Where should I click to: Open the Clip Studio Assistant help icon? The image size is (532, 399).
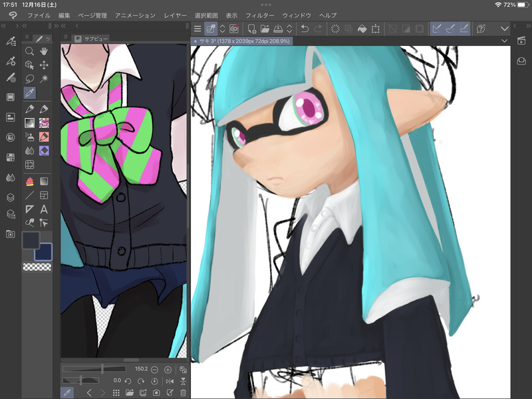tap(481, 29)
